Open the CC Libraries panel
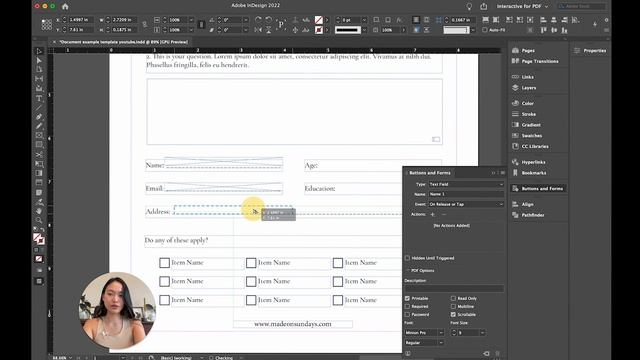 pos(530,146)
